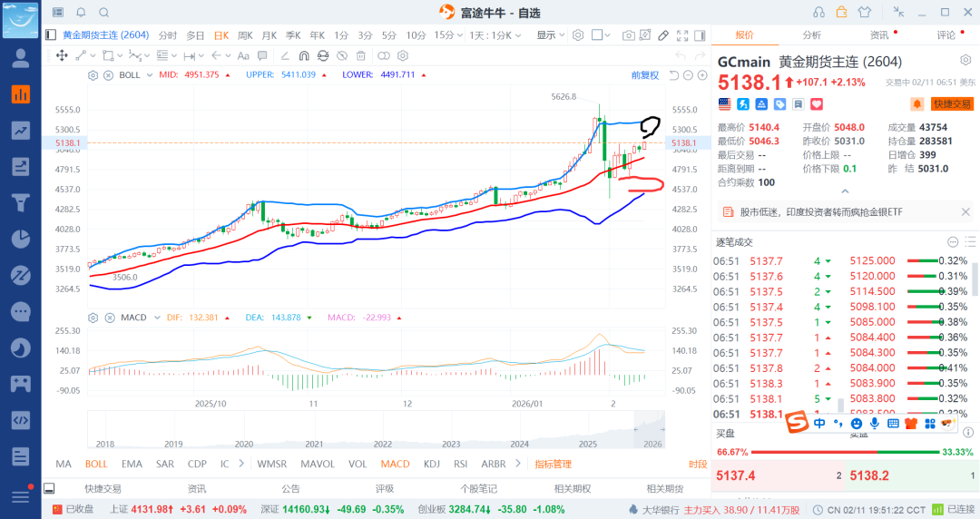Select the KDJ indicator
This screenshot has height=519, width=980.
431,464
